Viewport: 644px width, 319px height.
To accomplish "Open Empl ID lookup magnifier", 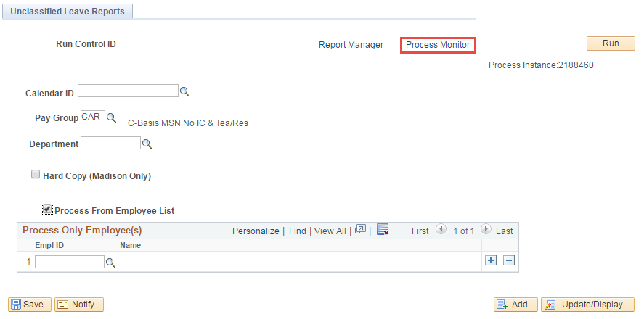I will point(110,263).
